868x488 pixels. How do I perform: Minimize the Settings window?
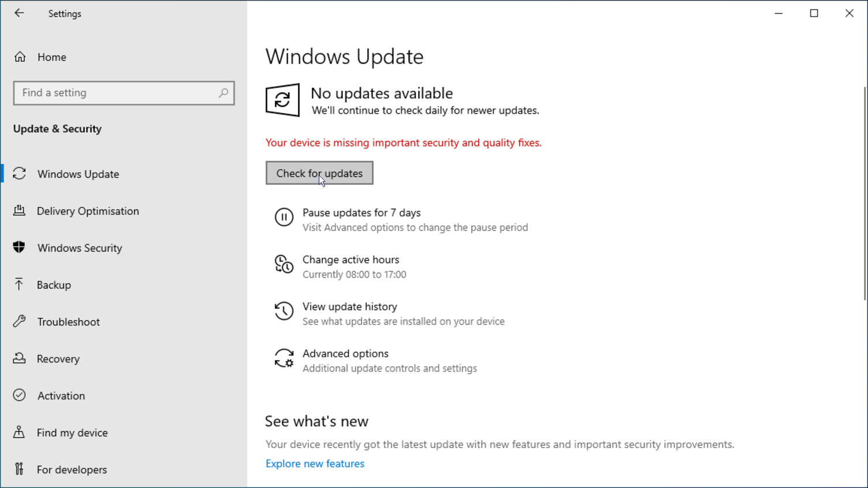778,13
